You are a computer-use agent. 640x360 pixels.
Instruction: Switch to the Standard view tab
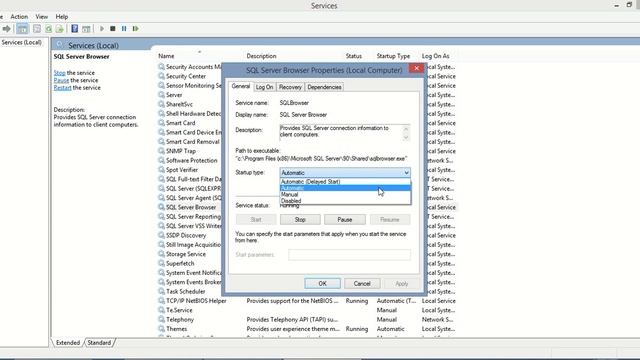(x=99, y=342)
